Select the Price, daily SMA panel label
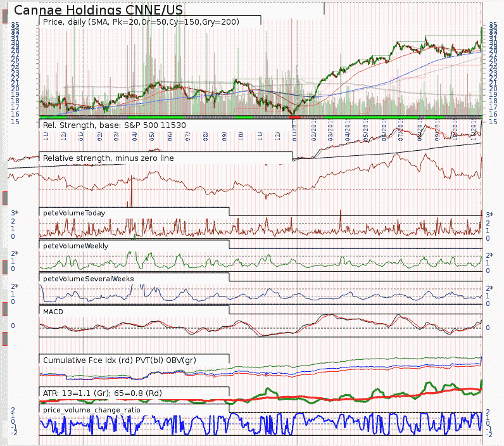This screenshot has width=504, height=446. click(141, 22)
